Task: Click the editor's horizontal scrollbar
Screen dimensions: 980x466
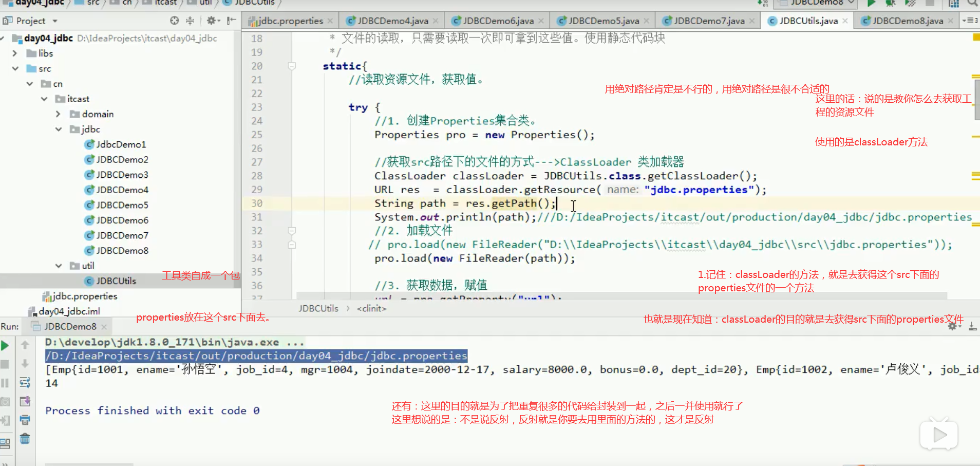Action: [x=621, y=296]
